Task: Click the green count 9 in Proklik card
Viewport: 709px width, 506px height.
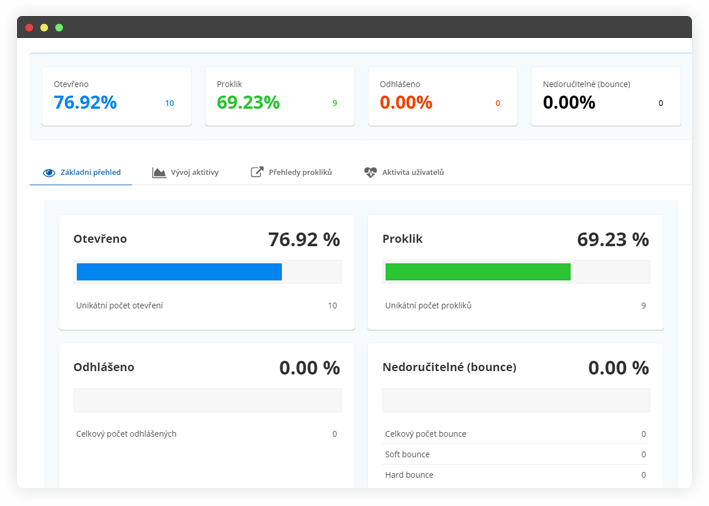Action: [x=335, y=103]
